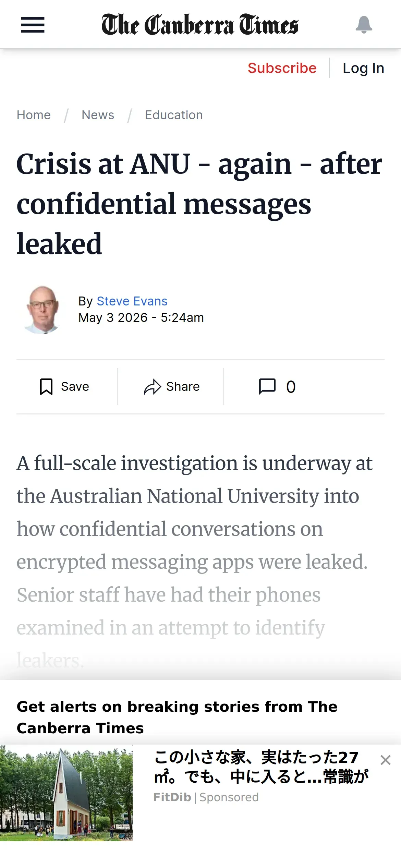Click the FitDib sponsor name
Viewport: 401px width, 868px height.
click(x=172, y=797)
